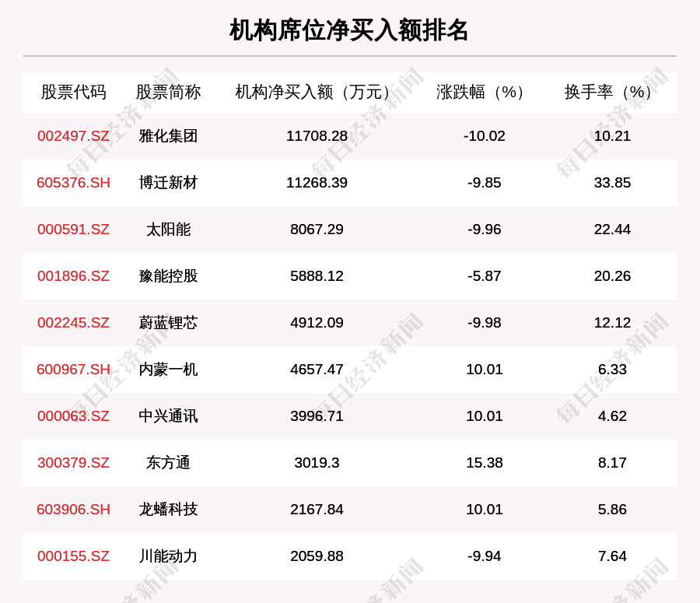Click price change -9.98
The image size is (700, 603).
485,322
